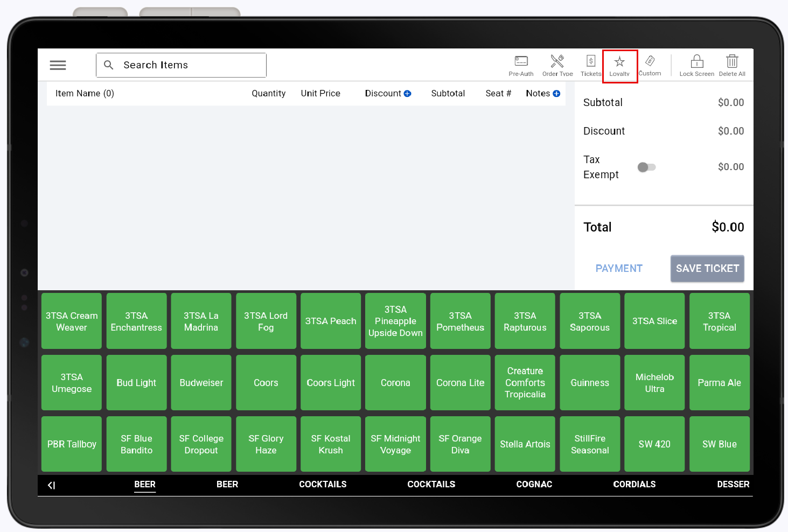Tap the PBR Tallboy tile
The width and height of the screenshot is (788, 532).
coord(72,444)
